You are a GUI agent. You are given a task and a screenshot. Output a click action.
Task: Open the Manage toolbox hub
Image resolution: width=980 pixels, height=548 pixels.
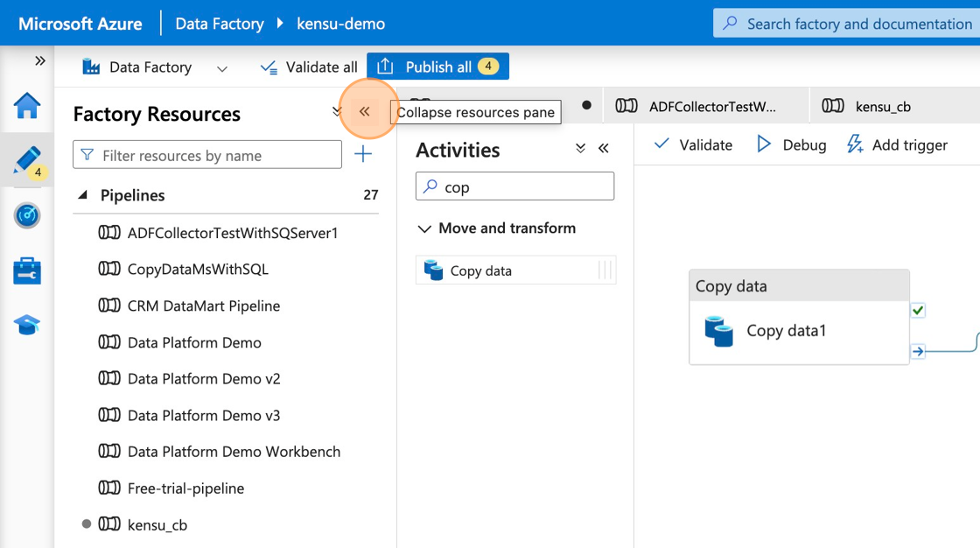point(27,270)
